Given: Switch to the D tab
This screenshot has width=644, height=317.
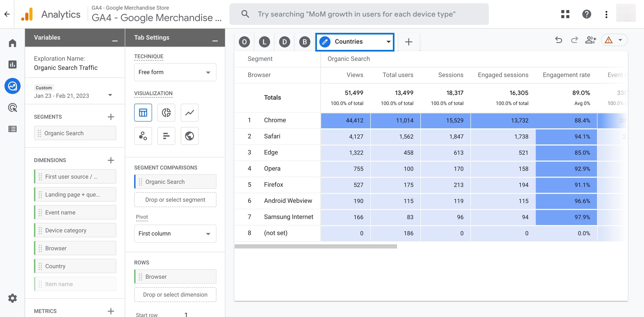Looking at the screenshot, I should pyautogui.click(x=284, y=42).
